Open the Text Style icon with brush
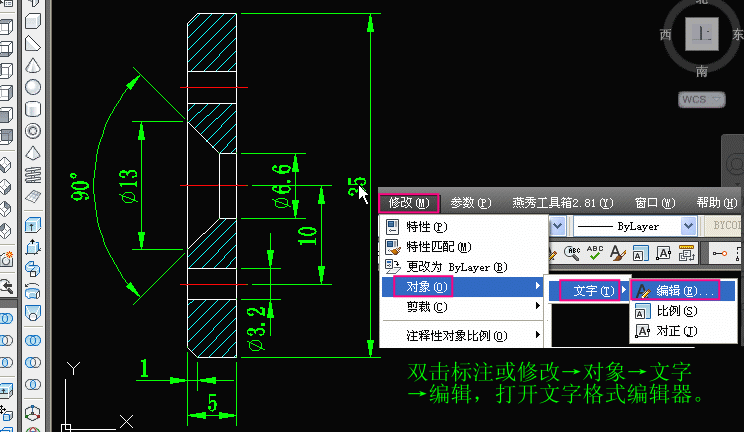744x432 pixels. pyautogui.click(x=617, y=253)
